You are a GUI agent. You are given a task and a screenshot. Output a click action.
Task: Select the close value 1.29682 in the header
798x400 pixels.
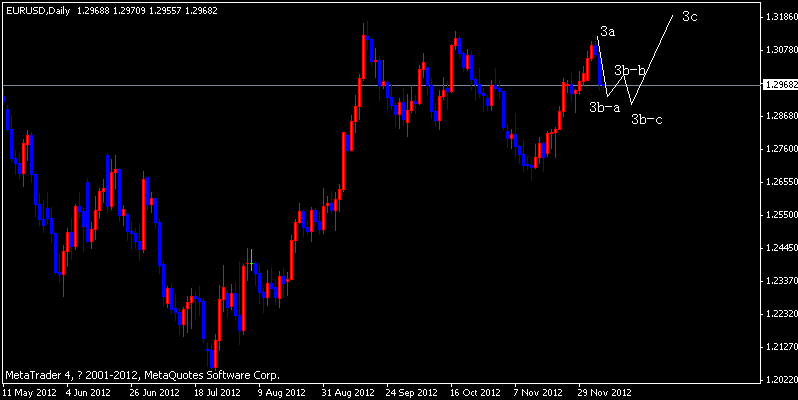click(x=201, y=11)
